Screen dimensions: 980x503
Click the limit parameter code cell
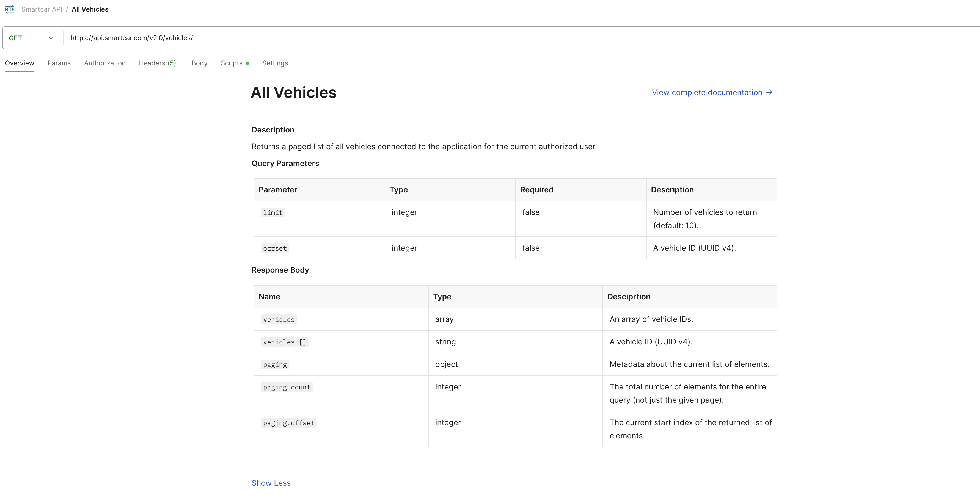point(273,212)
